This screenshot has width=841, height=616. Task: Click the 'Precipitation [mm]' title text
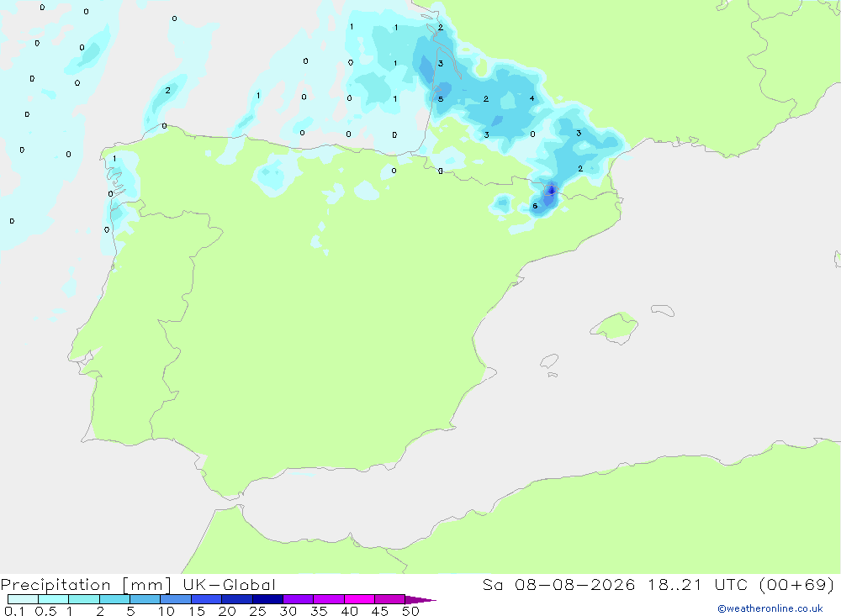pos(87,585)
